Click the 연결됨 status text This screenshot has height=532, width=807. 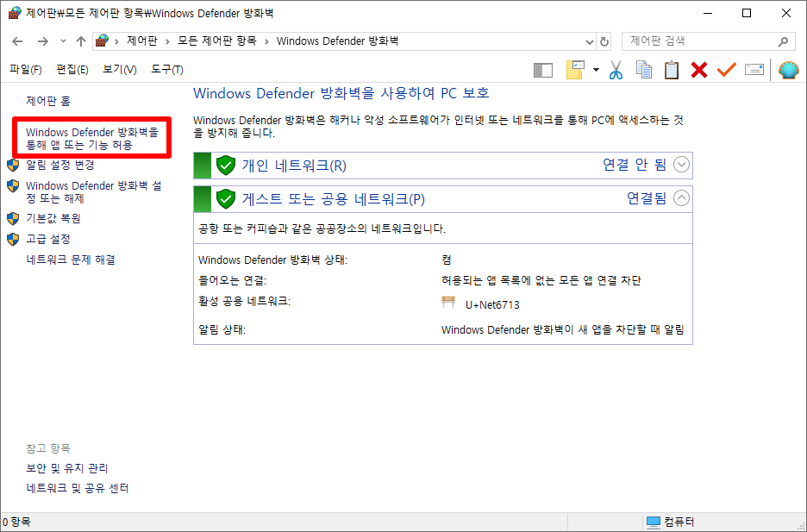pos(647,198)
